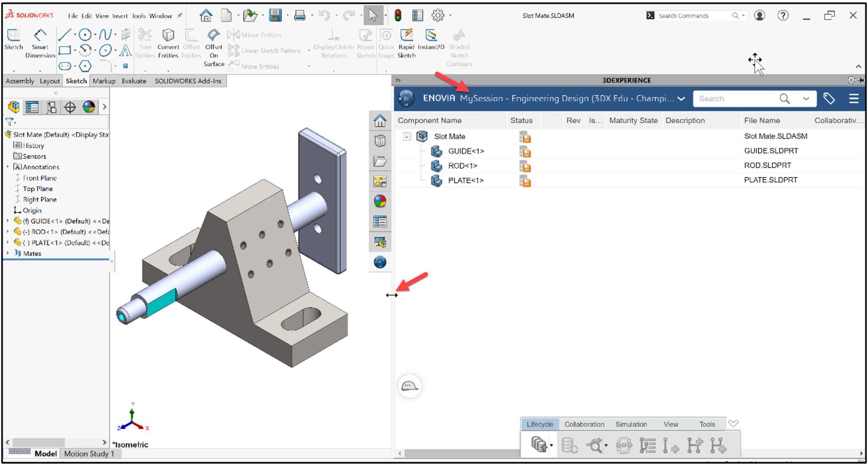Open the Linear Sketch Pattern tool

coord(270,50)
